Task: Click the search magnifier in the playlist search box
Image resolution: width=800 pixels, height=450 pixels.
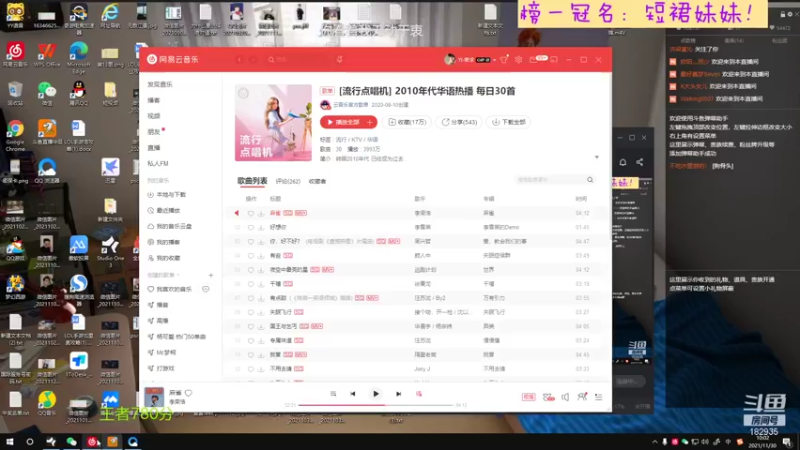Action: (590, 180)
